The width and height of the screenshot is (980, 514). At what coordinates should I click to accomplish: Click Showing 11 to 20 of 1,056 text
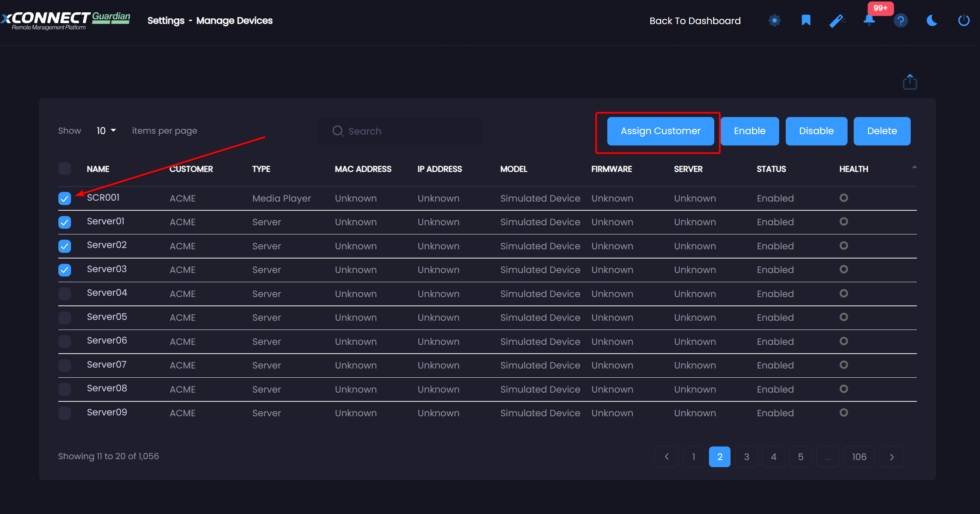(x=108, y=456)
